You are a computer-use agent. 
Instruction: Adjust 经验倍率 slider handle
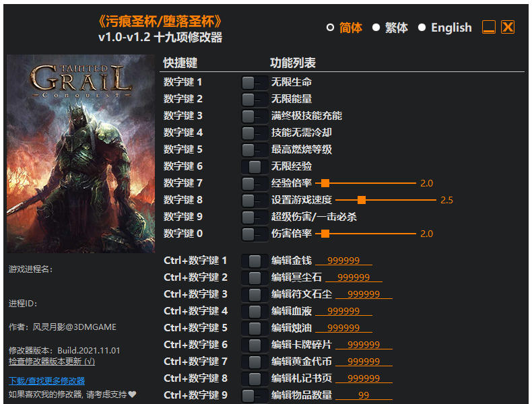click(x=325, y=184)
